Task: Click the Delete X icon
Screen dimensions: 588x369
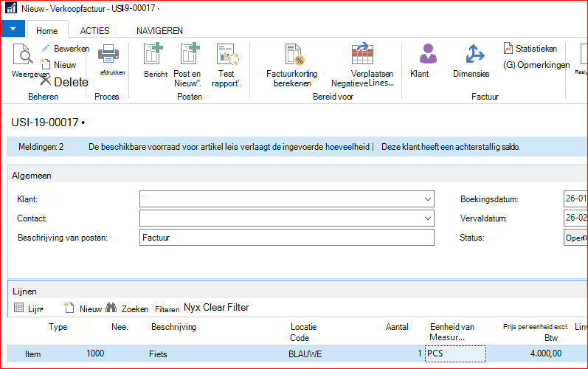Action: [x=46, y=80]
